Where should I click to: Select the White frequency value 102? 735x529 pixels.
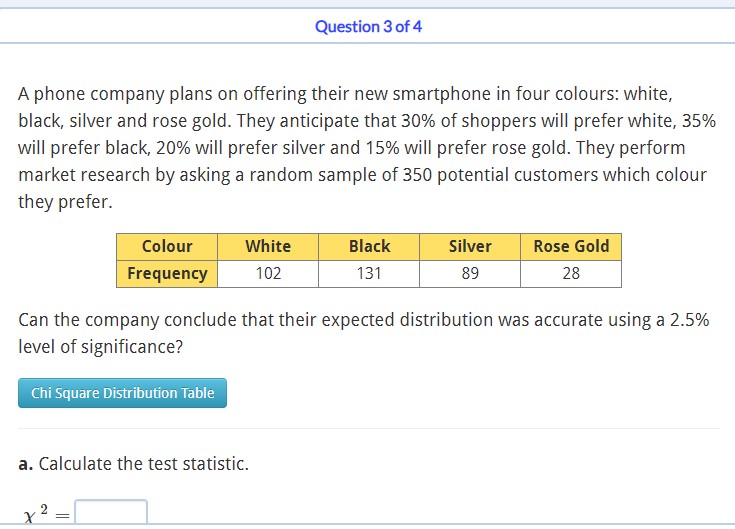pos(268,273)
